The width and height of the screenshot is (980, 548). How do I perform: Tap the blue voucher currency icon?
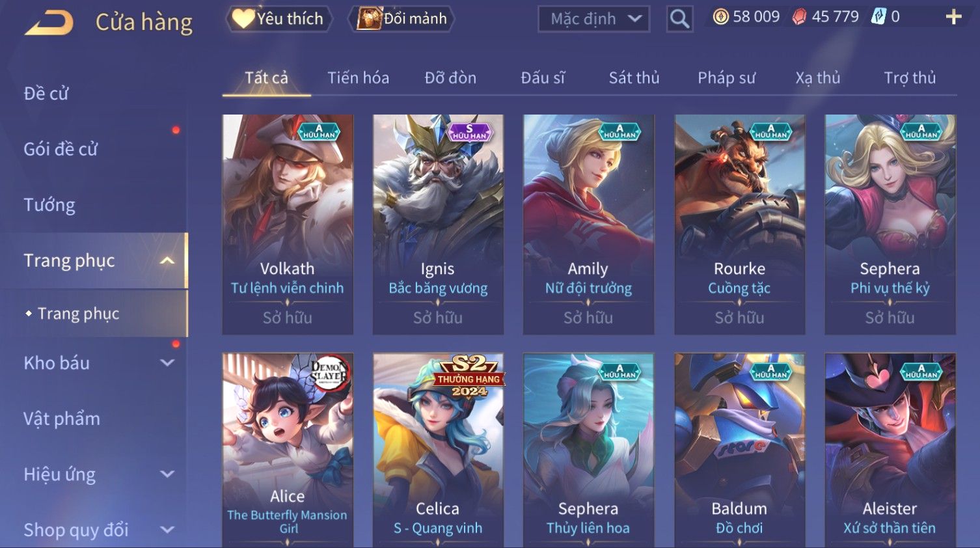(x=878, y=17)
